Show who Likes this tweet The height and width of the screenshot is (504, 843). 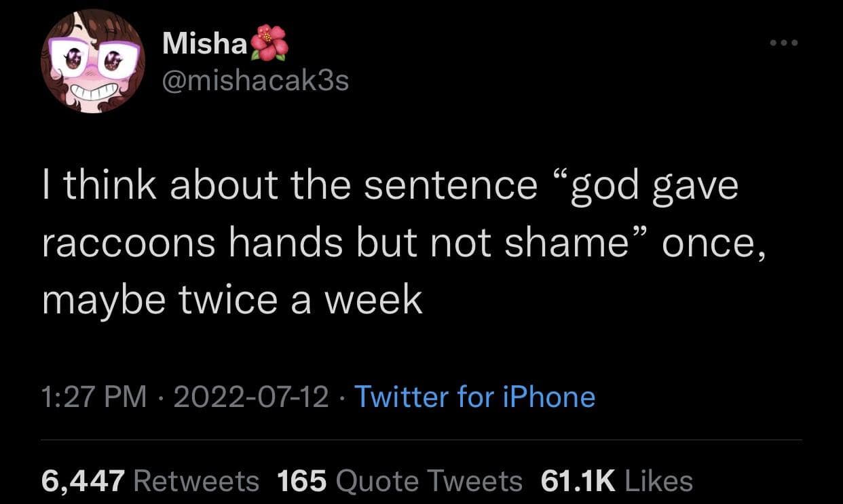point(658,481)
